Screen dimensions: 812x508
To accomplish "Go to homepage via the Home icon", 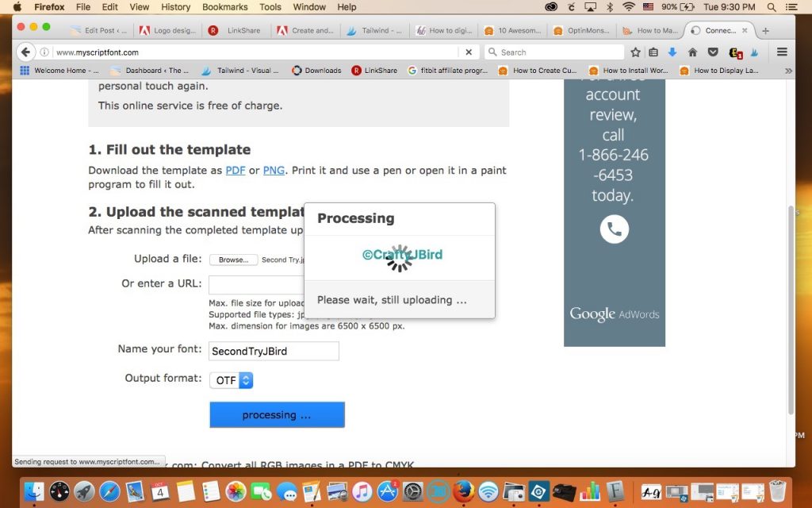I will coord(694,52).
